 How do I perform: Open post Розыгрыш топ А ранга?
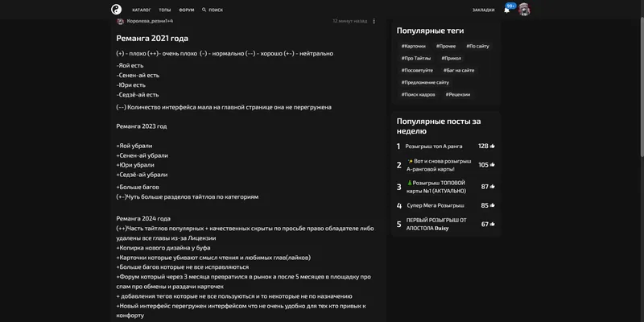(434, 147)
